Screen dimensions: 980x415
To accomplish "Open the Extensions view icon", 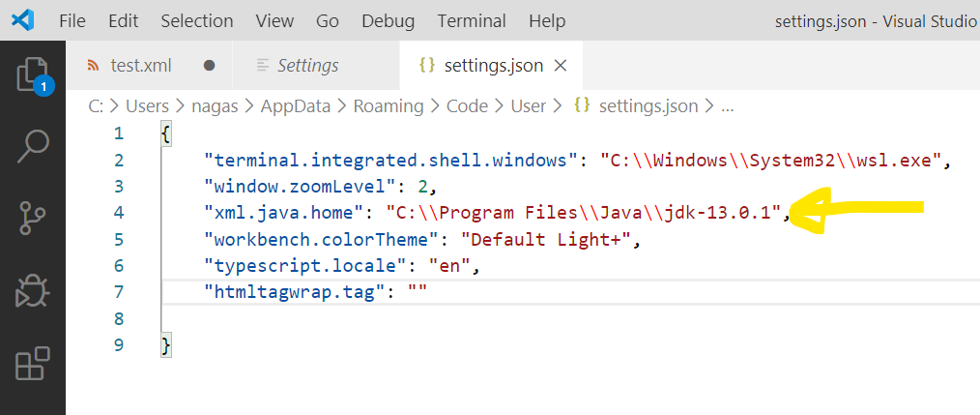I will [33, 365].
